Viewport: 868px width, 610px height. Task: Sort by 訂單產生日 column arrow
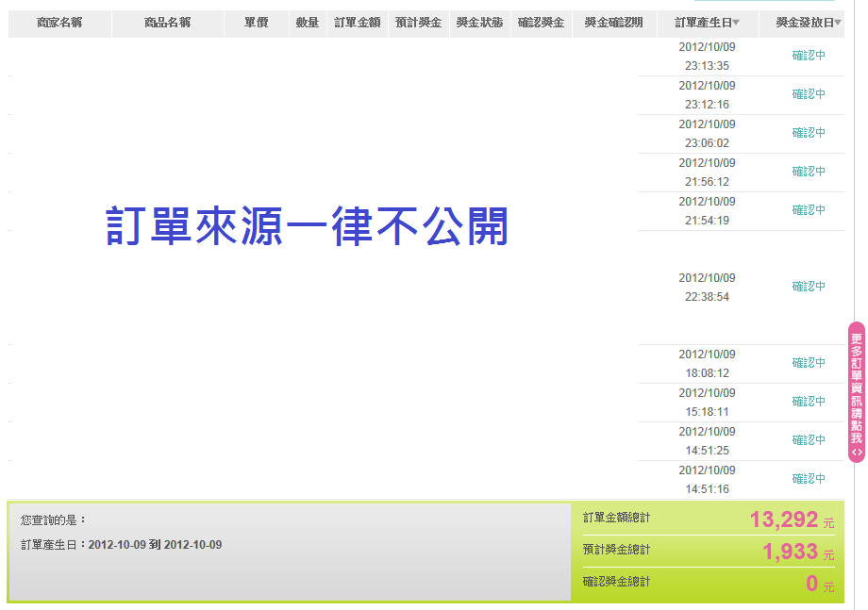736,23
